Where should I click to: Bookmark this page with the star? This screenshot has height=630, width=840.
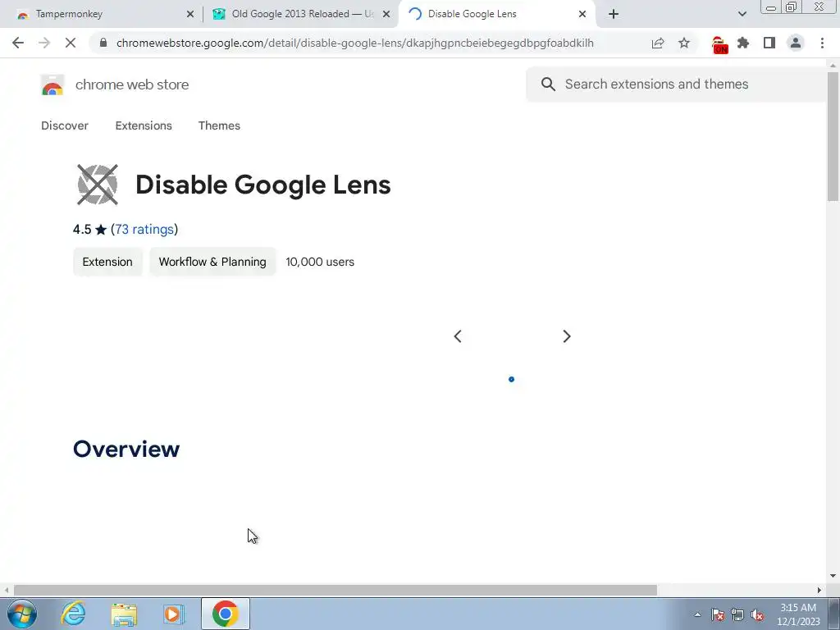[x=684, y=43]
